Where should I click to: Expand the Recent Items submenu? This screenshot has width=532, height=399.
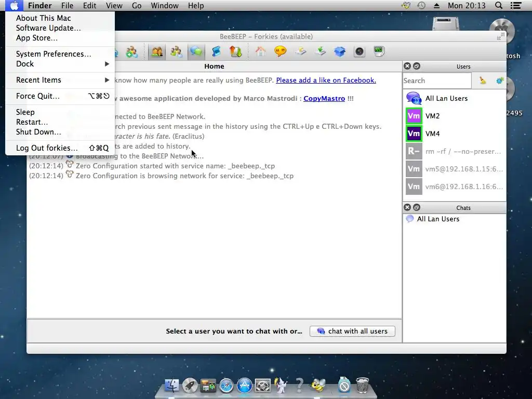click(x=60, y=80)
